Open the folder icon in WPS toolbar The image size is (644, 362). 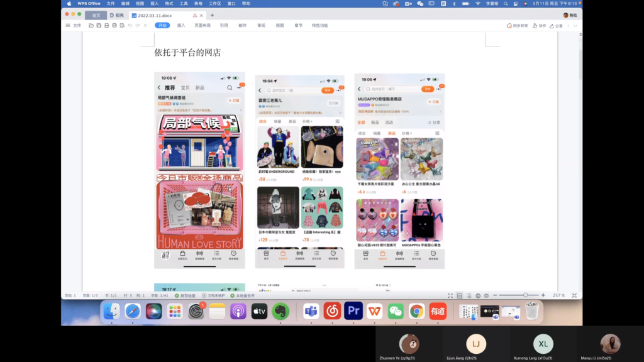point(91,25)
